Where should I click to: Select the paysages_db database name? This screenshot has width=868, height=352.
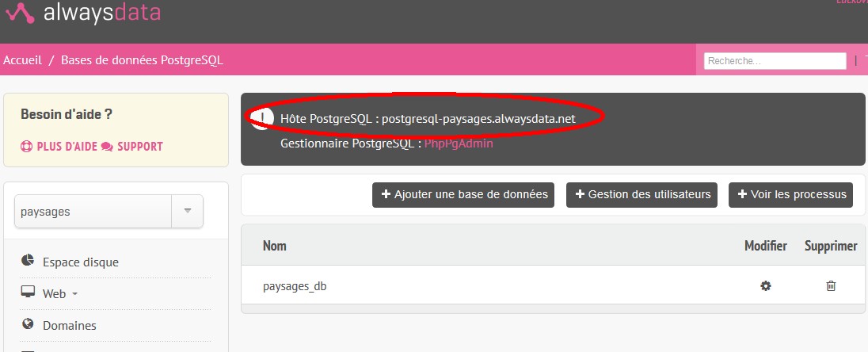point(295,287)
